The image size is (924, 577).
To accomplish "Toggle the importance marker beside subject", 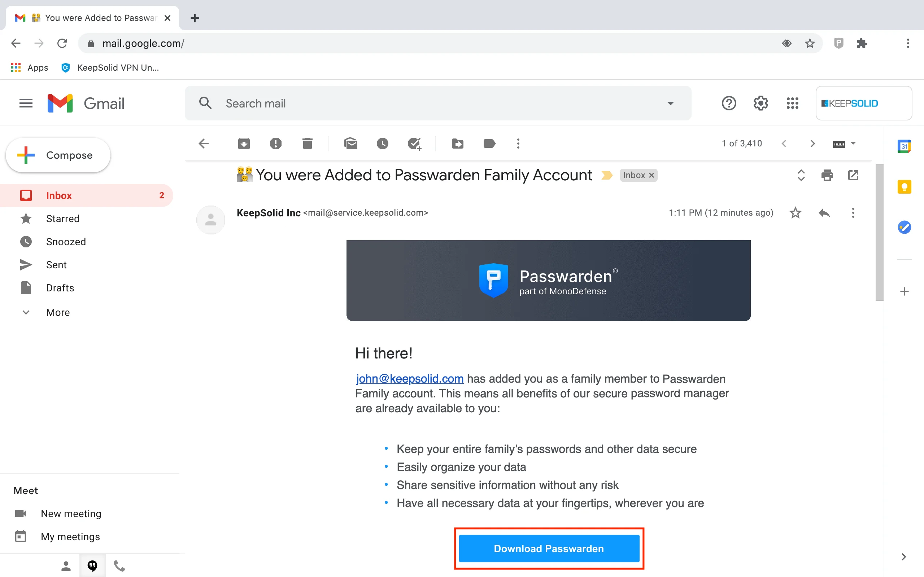I will tap(607, 175).
